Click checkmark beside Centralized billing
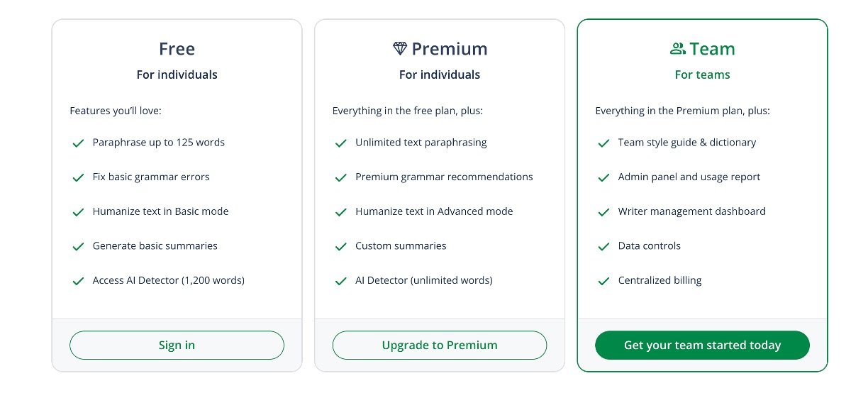 click(603, 281)
